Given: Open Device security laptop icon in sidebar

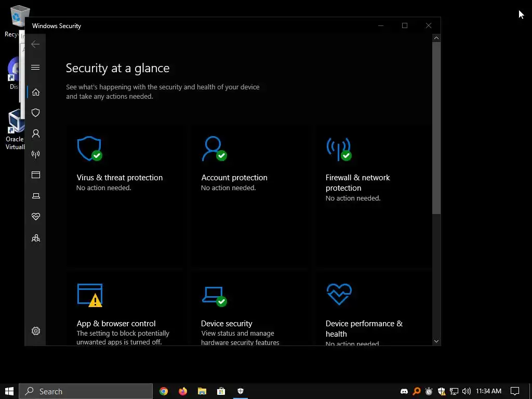Looking at the screenshot, I should point(36,196).
